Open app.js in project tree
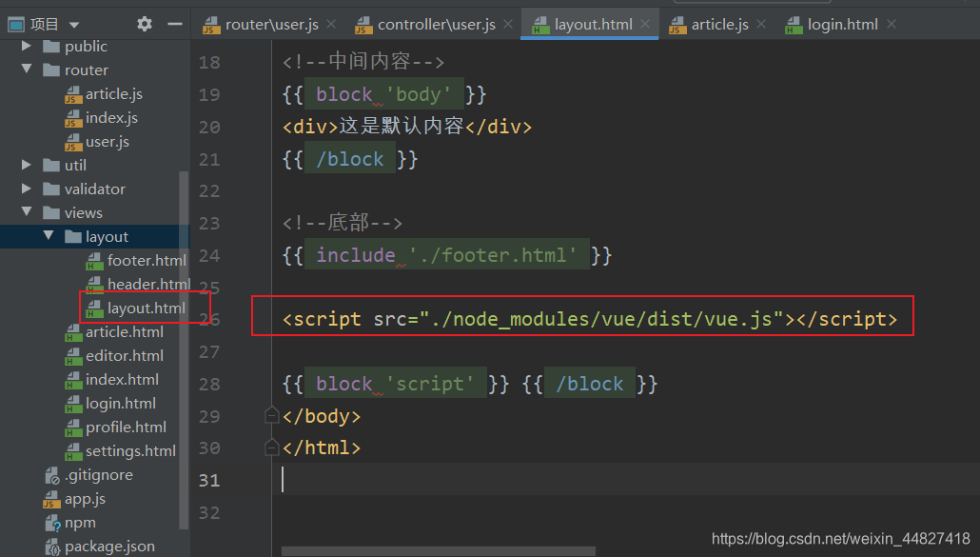This screenshot has height=557, width=980. pos(85,498)
